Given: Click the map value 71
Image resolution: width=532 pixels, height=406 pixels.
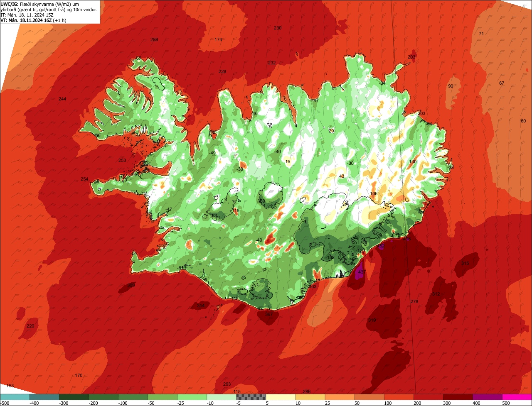Looking at the screenshot, I should point(481,34).
